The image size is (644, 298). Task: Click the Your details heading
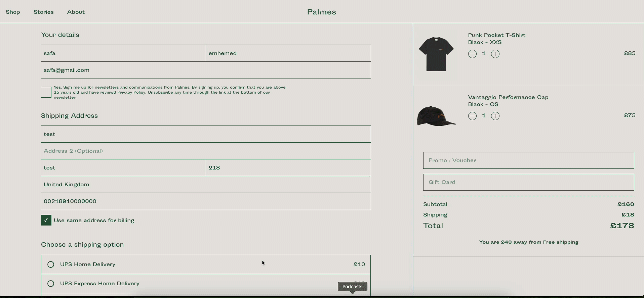60,35
